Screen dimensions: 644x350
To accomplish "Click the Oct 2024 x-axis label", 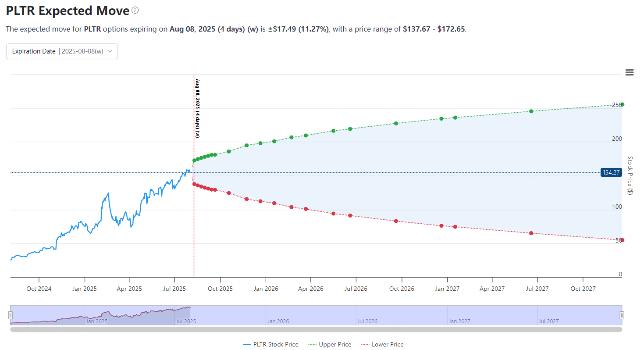I will [x=39, y=289].
